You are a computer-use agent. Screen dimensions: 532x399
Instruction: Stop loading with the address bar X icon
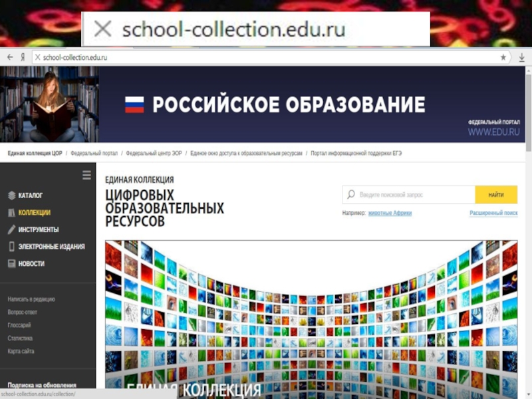point(38,57)
